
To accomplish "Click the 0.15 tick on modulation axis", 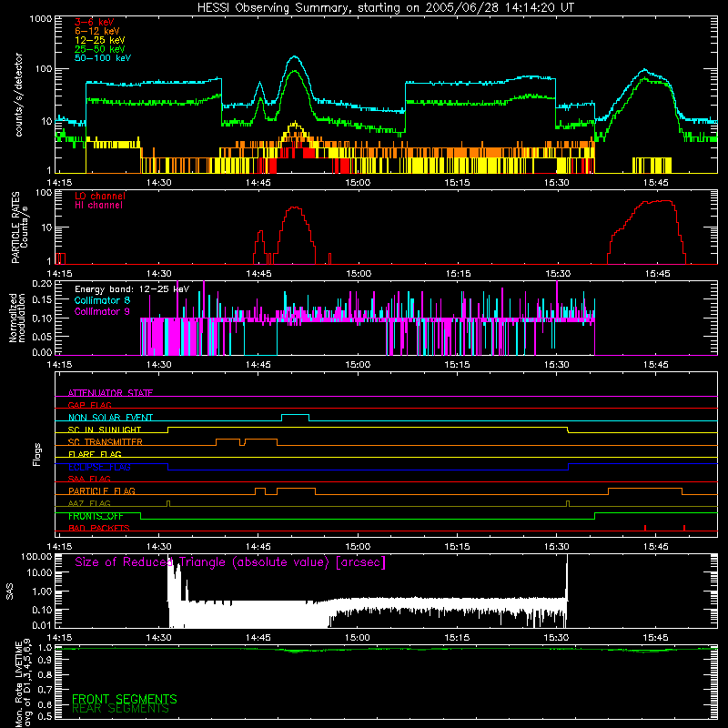I will pos(42,300).
